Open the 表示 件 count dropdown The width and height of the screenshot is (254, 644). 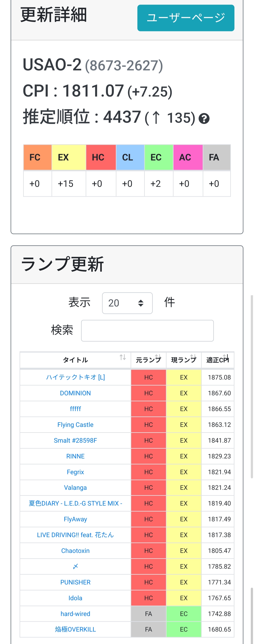pyautogui.click(x=127, y=303)
